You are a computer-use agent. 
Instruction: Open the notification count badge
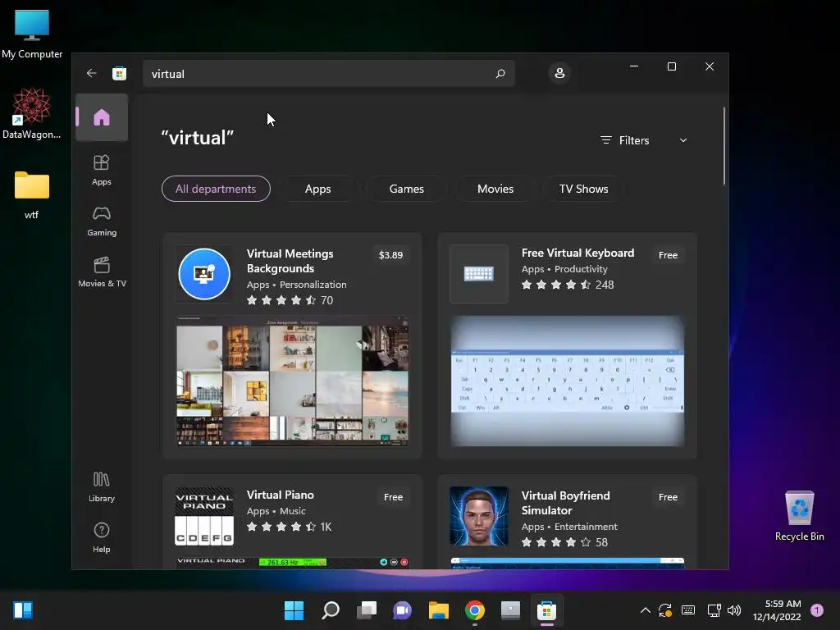point(817,610)
